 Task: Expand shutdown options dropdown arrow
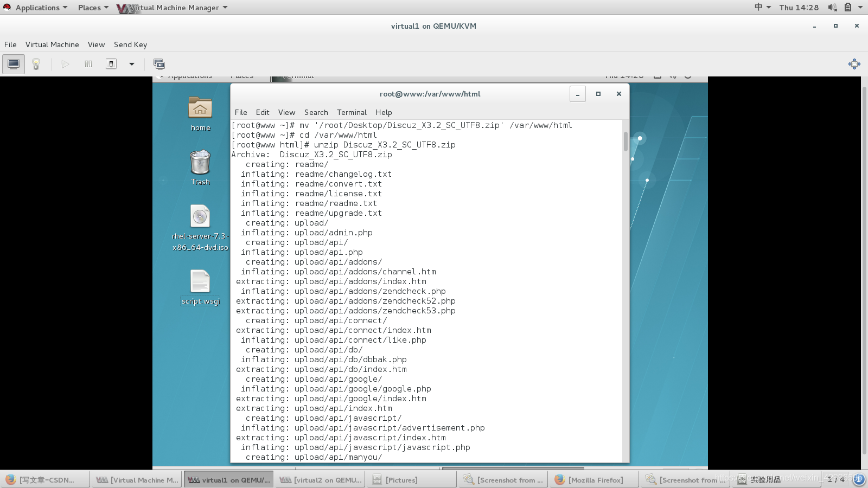click(131, 64)
